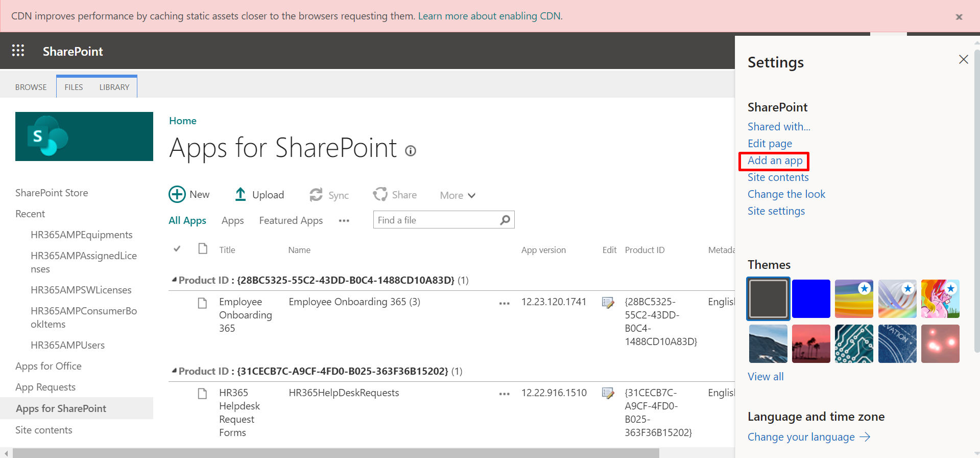
Task: Select the yellow-orange wave theme
Action: [854, 299]
